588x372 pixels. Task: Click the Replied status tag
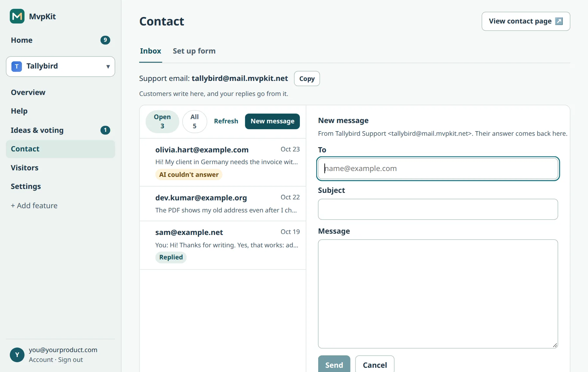pyautogui.click(x=171, y=257)
